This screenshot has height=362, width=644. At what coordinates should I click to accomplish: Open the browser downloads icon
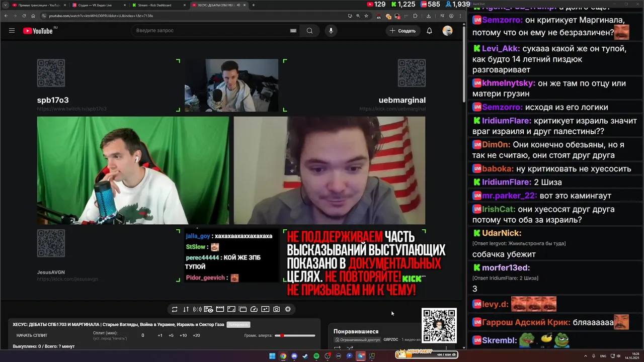[x=429, y=16]
